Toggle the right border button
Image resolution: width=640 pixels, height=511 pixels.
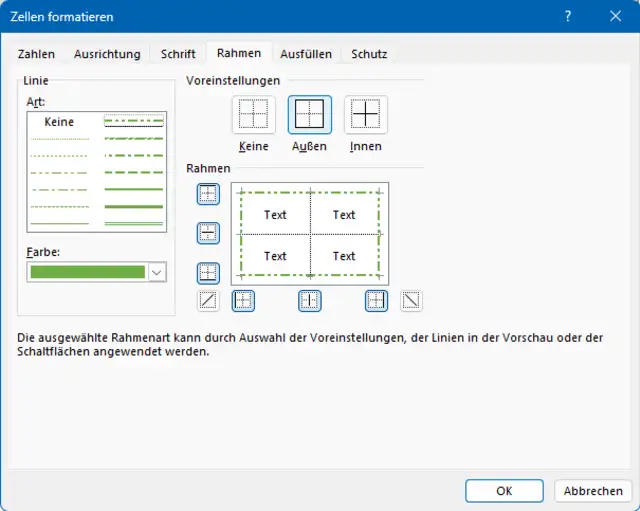pyautogui.click(x=376, y=299)
